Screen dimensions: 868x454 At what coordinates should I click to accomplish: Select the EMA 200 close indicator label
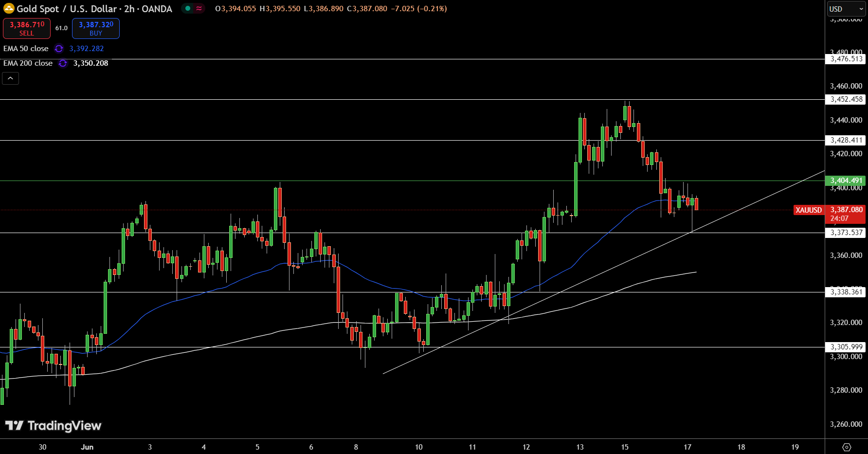[28, 63]
